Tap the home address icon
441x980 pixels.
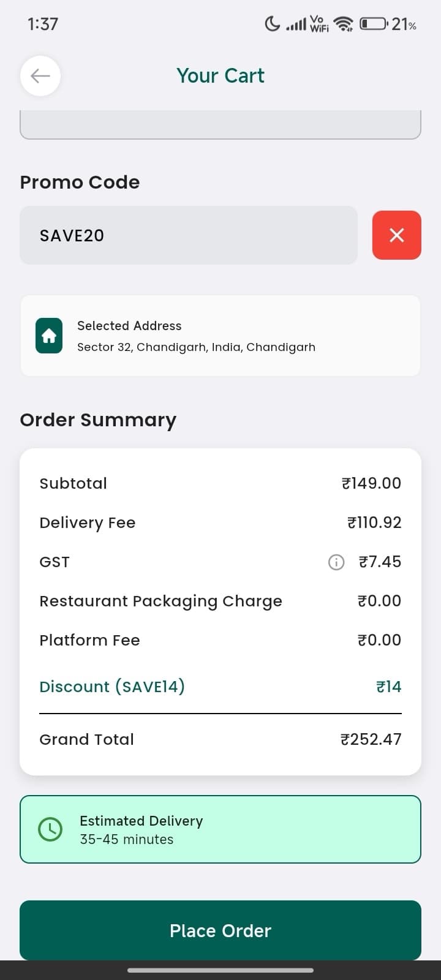49,336
